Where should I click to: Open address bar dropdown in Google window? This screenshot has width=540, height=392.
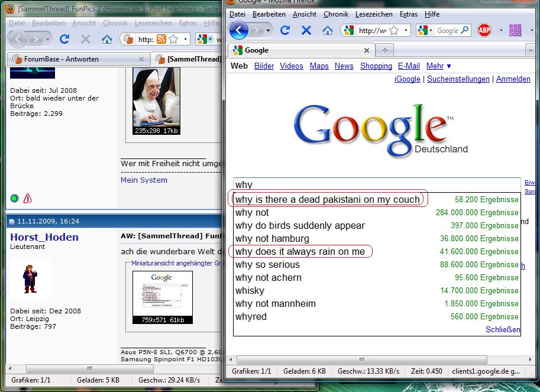pos(406,30)
